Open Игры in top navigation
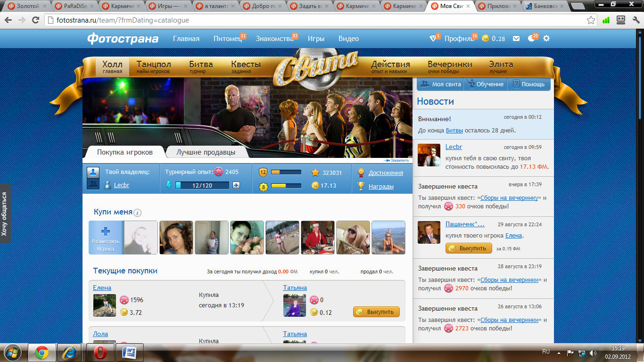Image resolution: width=644 pixels, height=362 pixels. pyautogui.click(x=316, y=39)
